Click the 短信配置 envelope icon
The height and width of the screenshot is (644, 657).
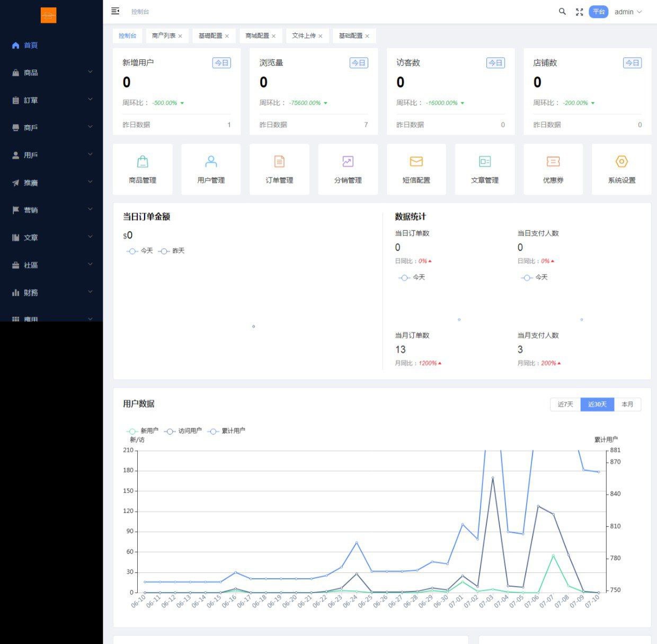[x=416, y=162]
